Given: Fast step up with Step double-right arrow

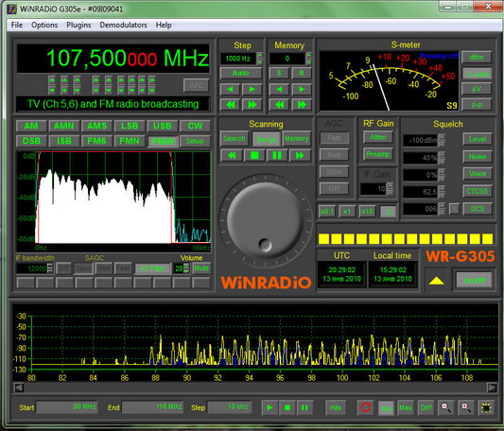Looking at the screenshot, I should pos(252,105).
